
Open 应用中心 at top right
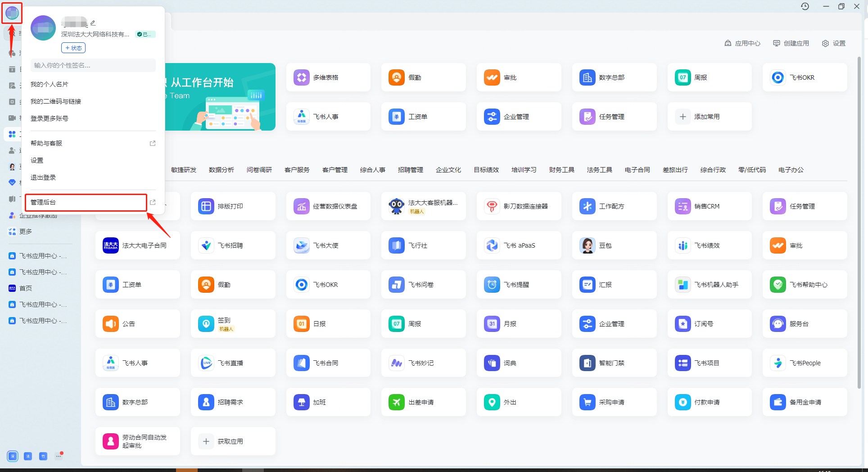(x=742, y=43)
